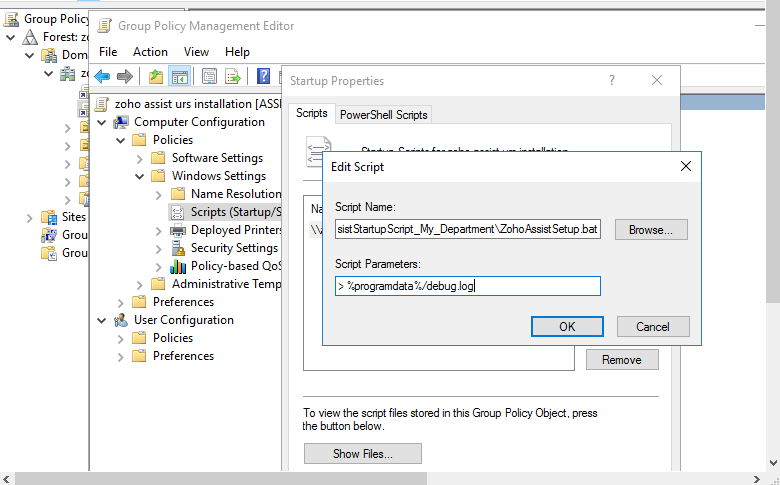
Task: Collapse the Policies node under Computer Configuration
Action: (120, 140)
